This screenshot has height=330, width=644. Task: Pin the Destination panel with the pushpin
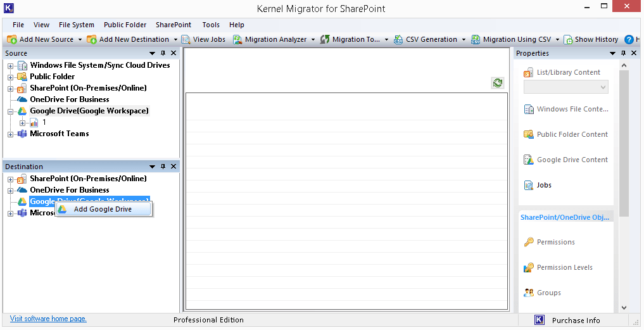pyautogui.click(x=163, y=167)
